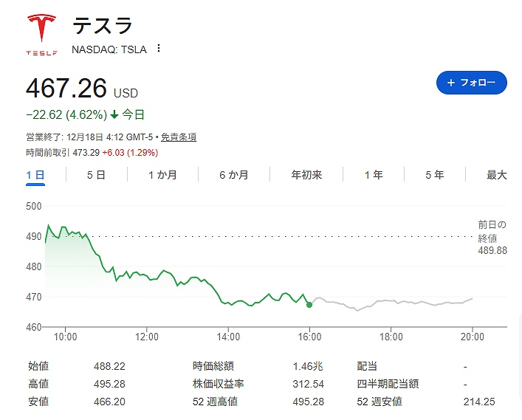Click the 52週高値 value 495.28
522x420 pixels.
point(309,402)
